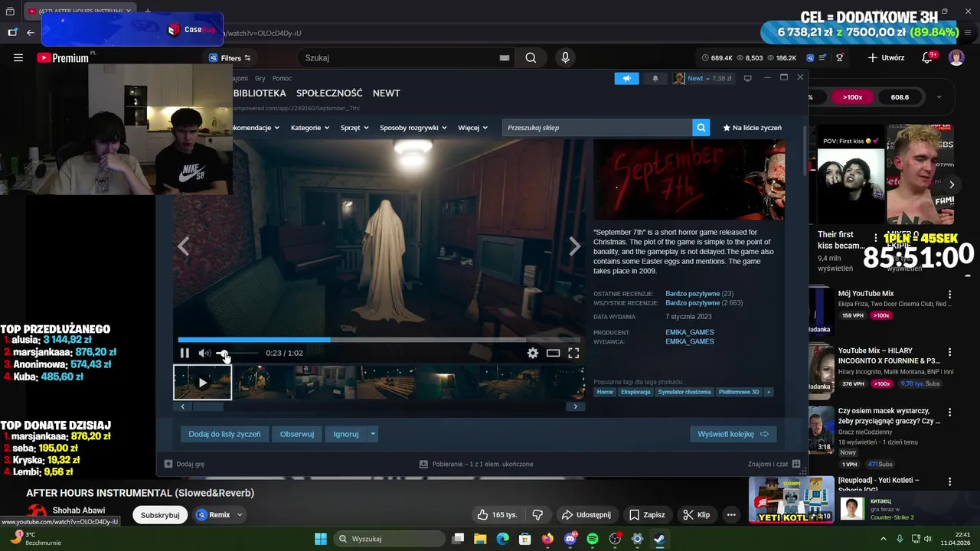Go to previous screenshot arrow on trailer
This screenshot has height=551, width=980.
click(183, 246)
